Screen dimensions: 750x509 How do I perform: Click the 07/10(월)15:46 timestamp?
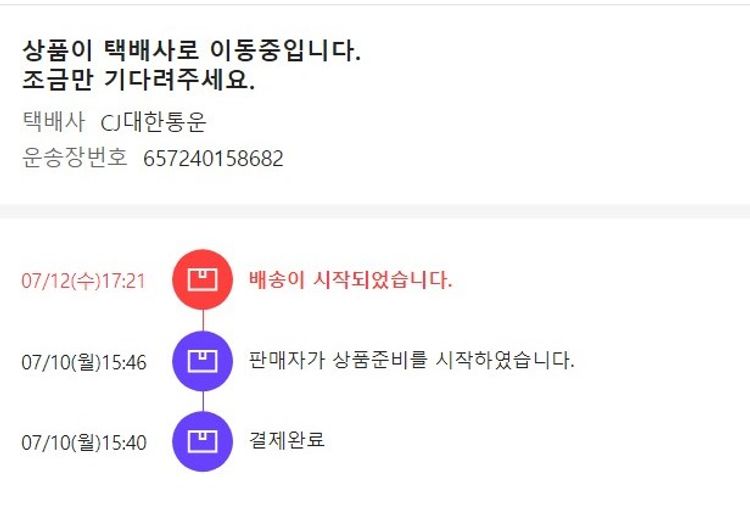pyautogui.click(x=84, y=362)
